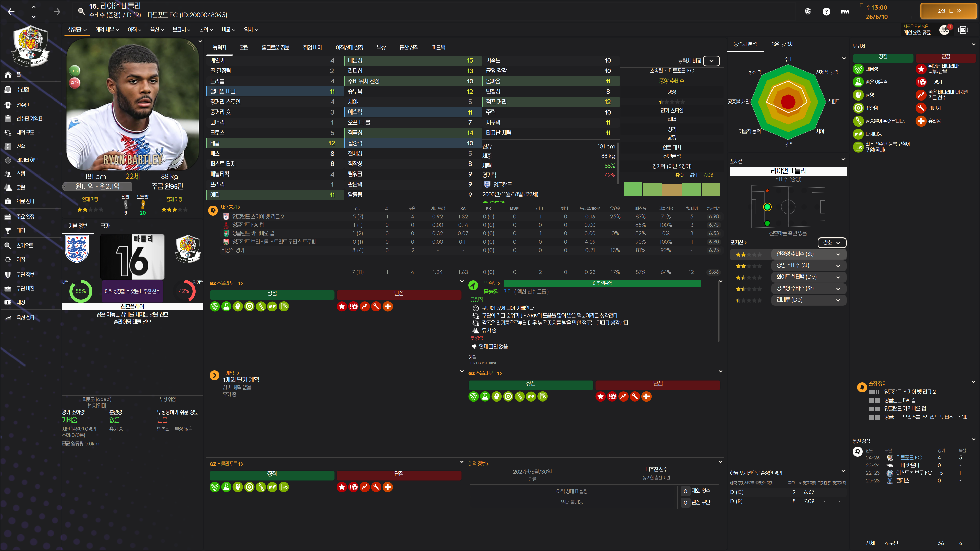Viewport: 980px width, 551px height.
Task: Click the globe world icon in top bar
Action: pos(808,11)
